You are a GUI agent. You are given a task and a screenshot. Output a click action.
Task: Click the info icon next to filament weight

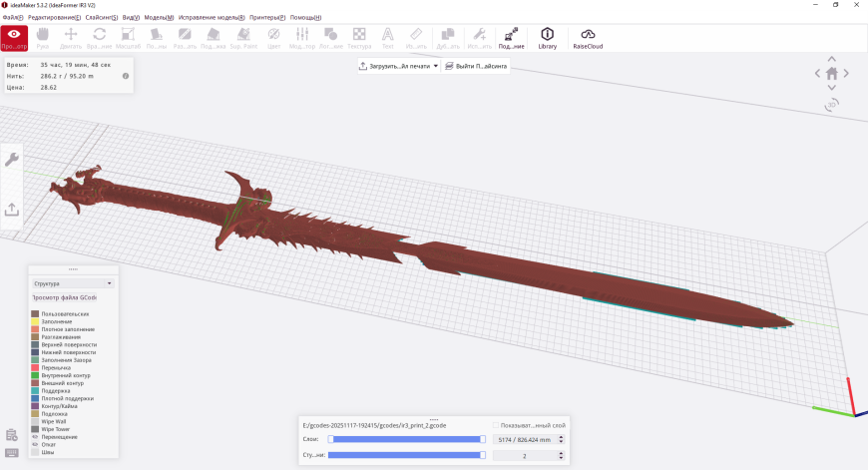point(126,76)
